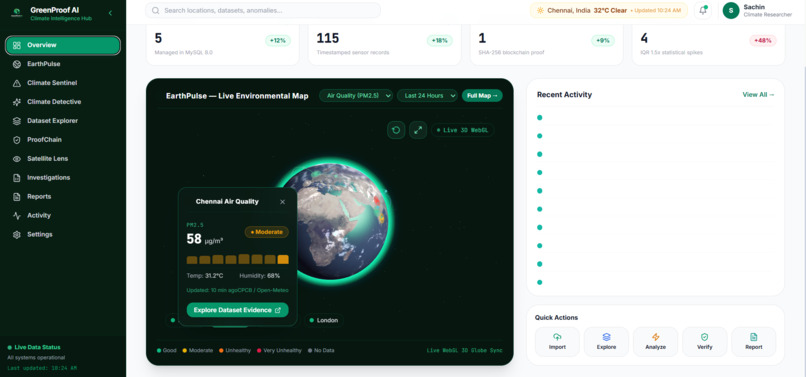Viewport: 806px width, 377px height.
Task: Click the Activity pulse icon
Action: pos(17,216)
